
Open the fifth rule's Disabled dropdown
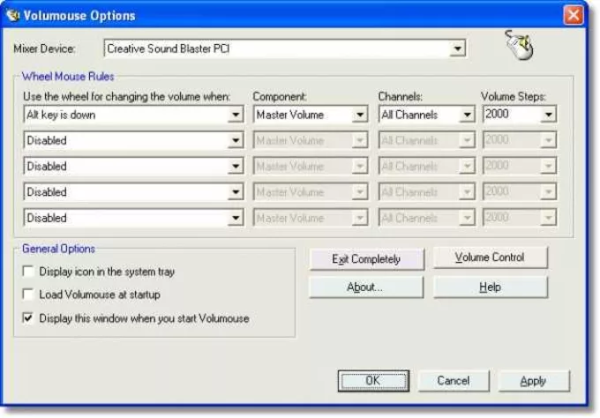(134, 217)
